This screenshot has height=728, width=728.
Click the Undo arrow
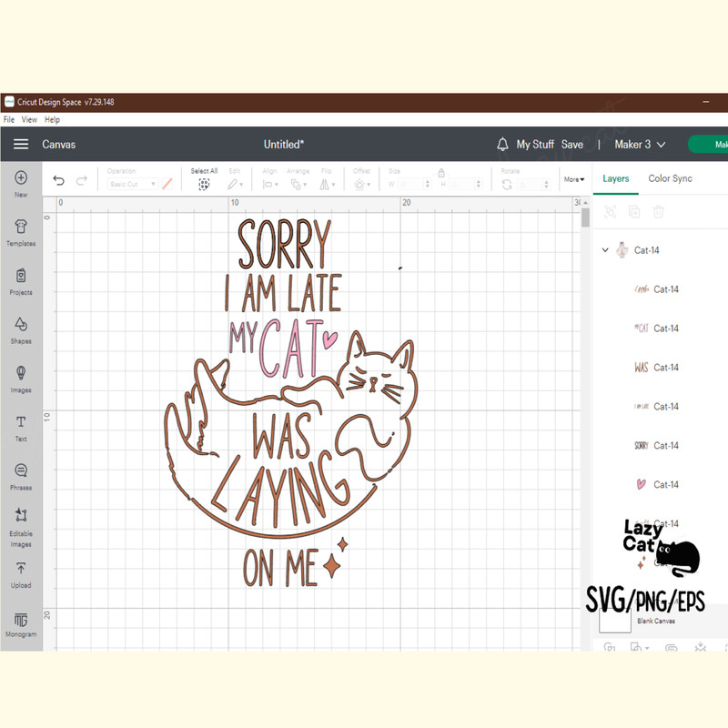(59, 181)
